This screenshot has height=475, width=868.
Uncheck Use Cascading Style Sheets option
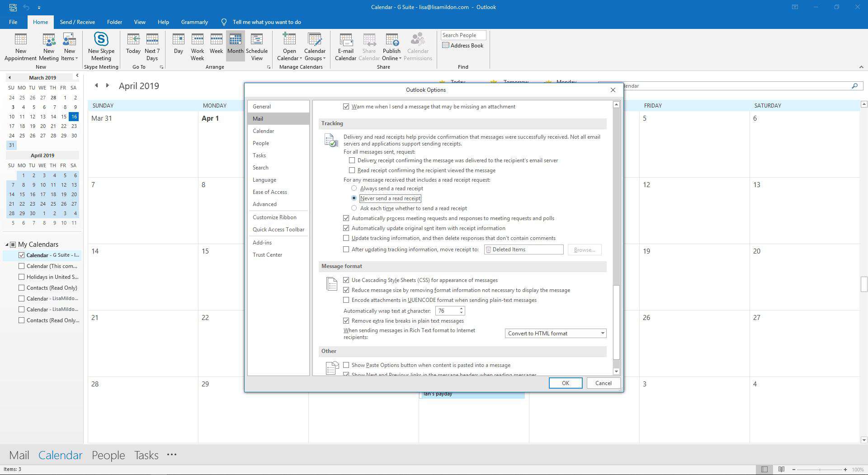[346, 280]
